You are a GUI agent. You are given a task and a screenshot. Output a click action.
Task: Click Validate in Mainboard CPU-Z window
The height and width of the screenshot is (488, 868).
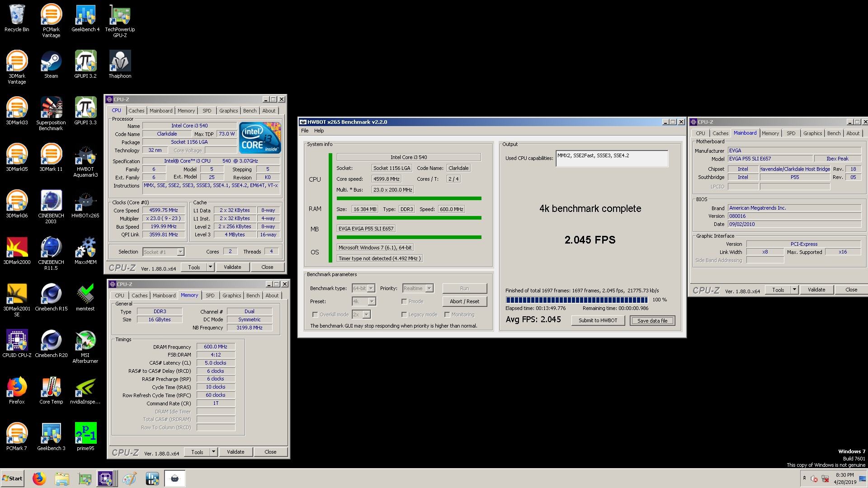[x=816, y=290]
